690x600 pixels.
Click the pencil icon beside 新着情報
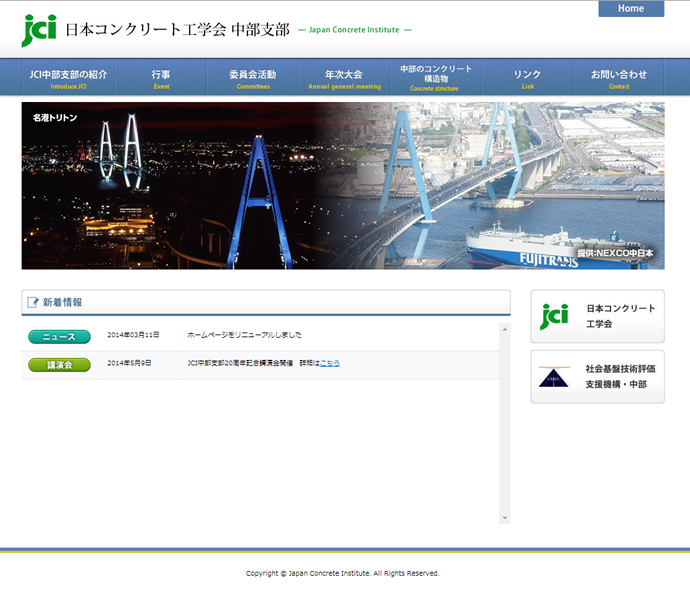(32, 302)
